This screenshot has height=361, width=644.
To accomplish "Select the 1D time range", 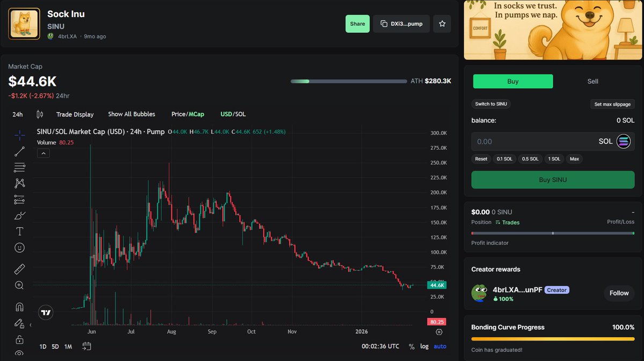I will [43, 346].
